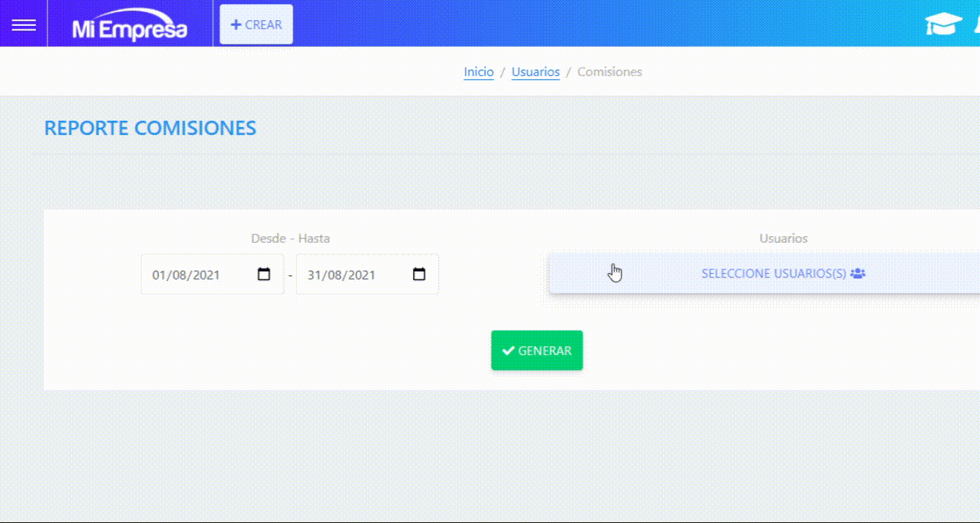Select the day in the start date 01/08/2021
This screenshot has width=980, height=523.
[158, 275]
